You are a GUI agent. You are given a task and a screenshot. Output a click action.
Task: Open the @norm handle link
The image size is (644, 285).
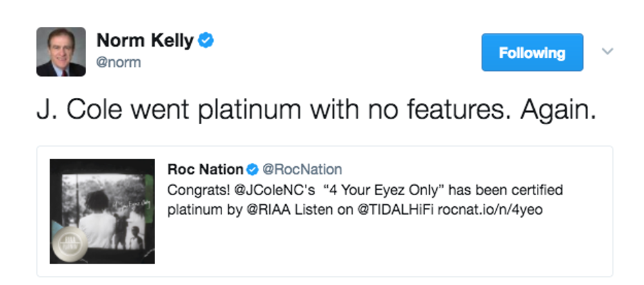click(118, 62)
